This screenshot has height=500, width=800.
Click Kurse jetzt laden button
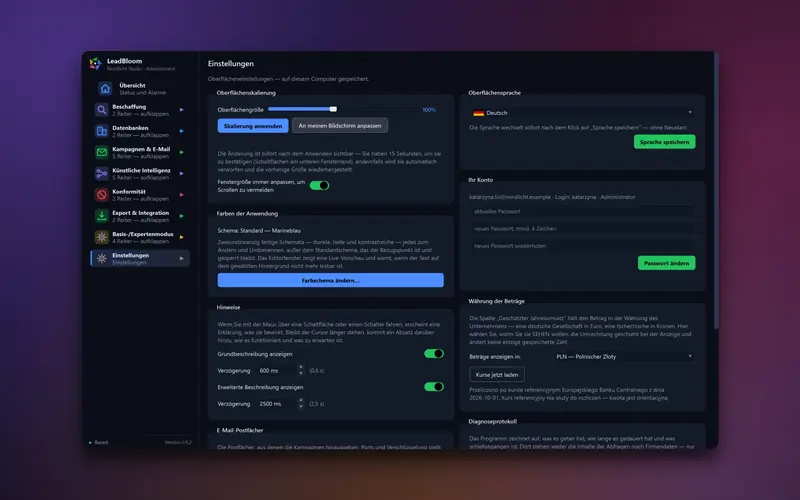point(497,374)
